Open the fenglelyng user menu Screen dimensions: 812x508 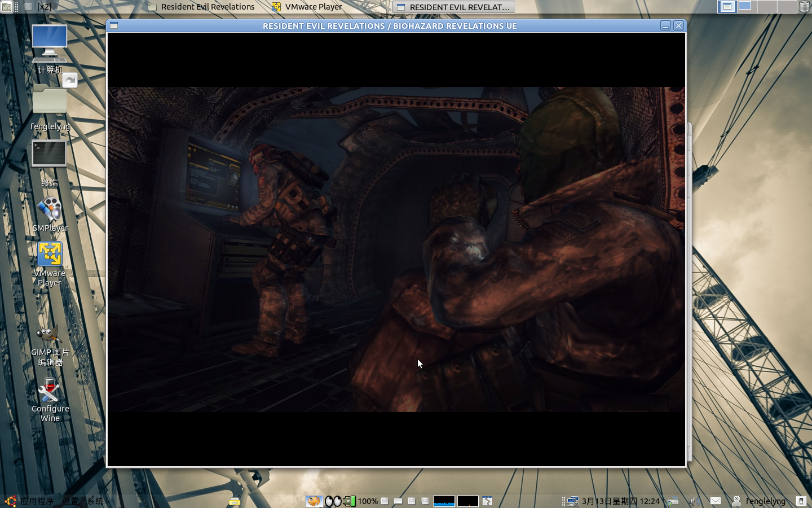(758, 501)
